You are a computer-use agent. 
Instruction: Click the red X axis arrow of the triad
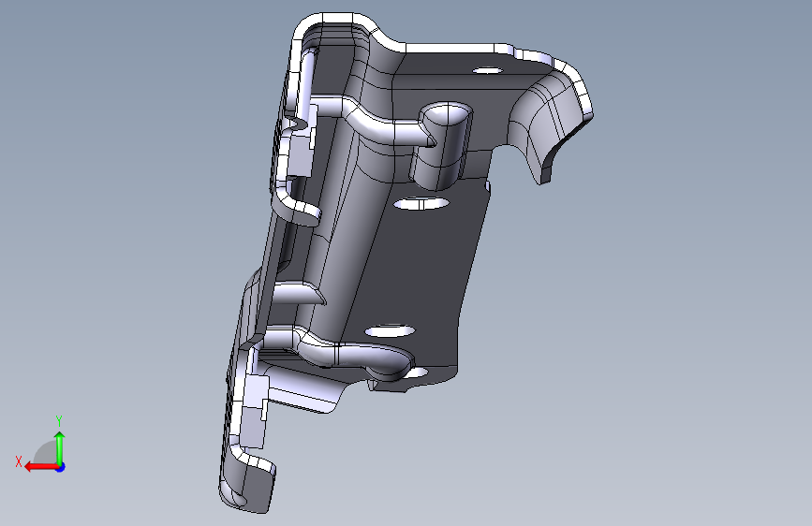(x=41, y=467)
